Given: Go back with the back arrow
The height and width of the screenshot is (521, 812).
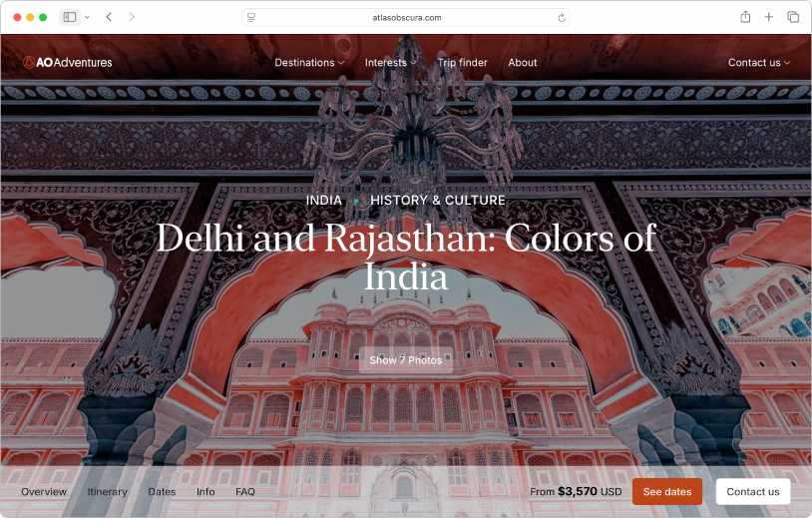Looking at the screenshot, I should (109, 17).
